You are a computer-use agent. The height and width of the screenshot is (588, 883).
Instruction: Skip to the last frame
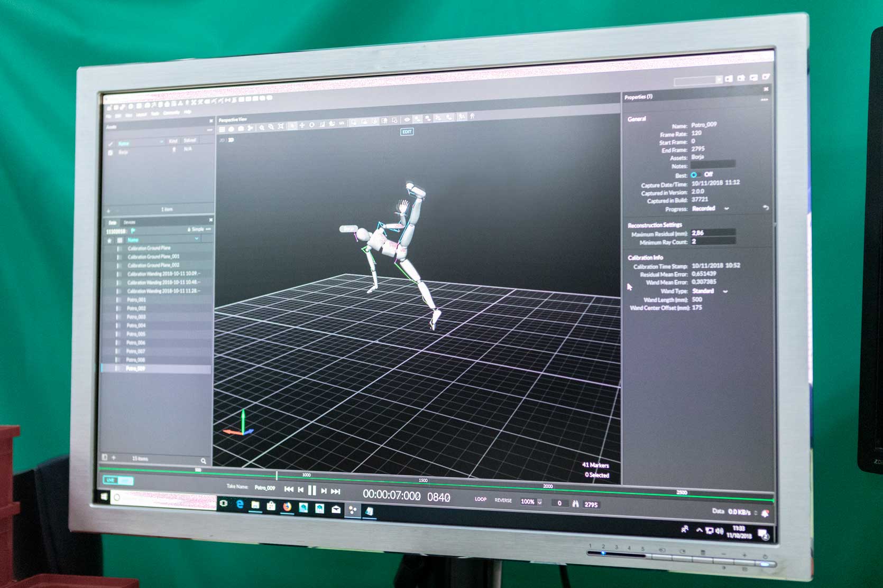pos(335,491)
